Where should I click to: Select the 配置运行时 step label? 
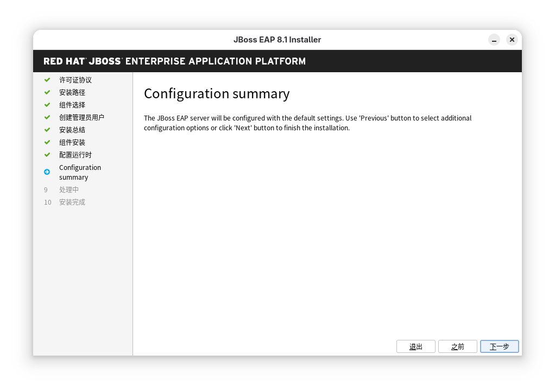point(75,155)
